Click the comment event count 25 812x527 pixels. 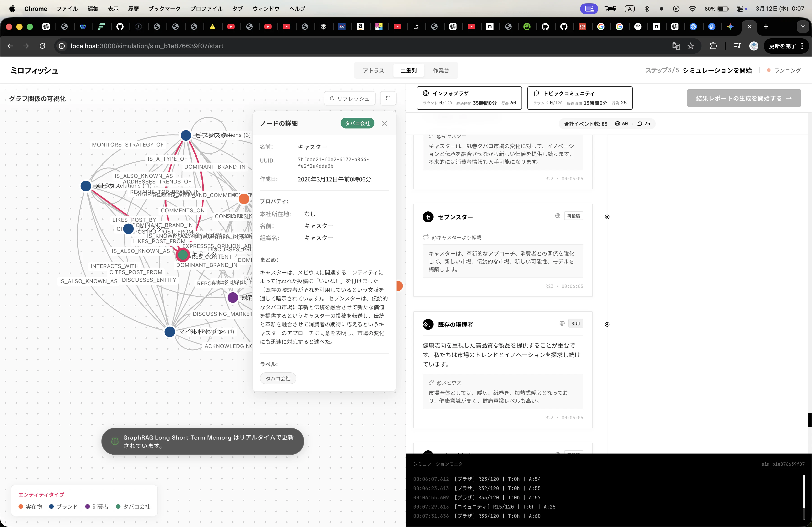point(644,124)
